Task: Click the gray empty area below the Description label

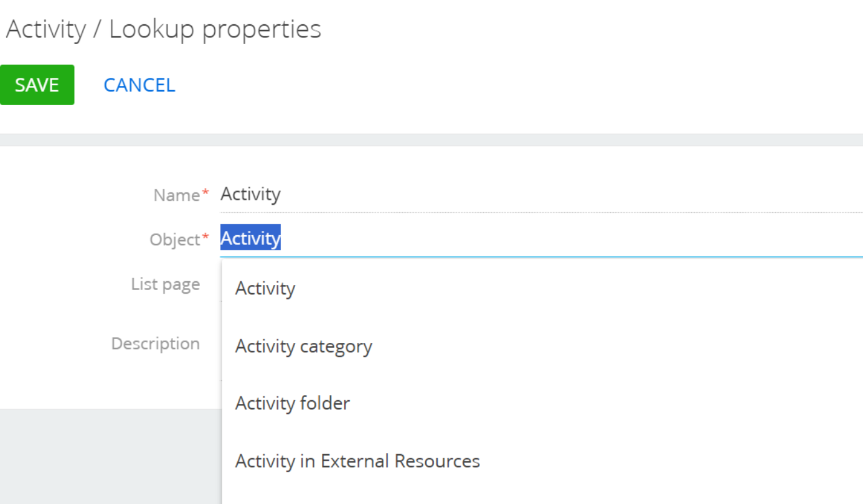Action: point(111,456)
